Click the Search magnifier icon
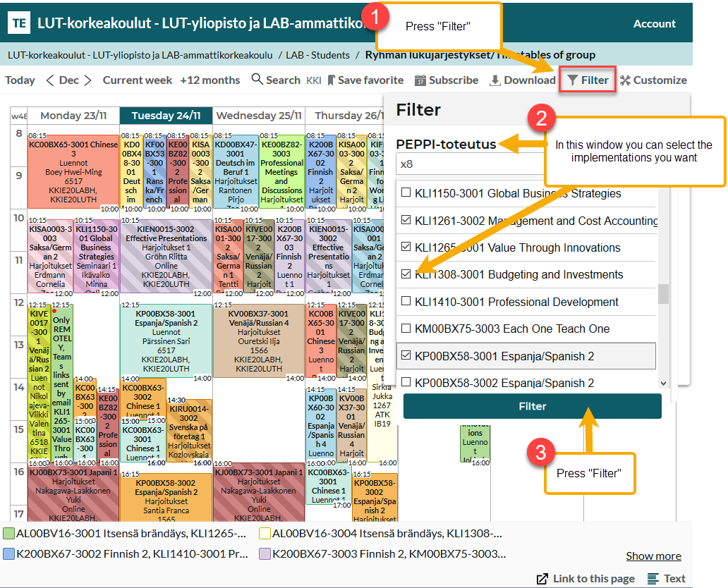Screen dimensions: 728x588 click(x=257, y=80)
